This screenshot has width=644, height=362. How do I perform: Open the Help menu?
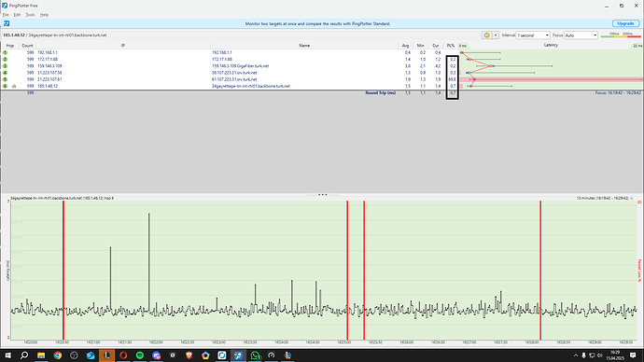click(45, 15)
